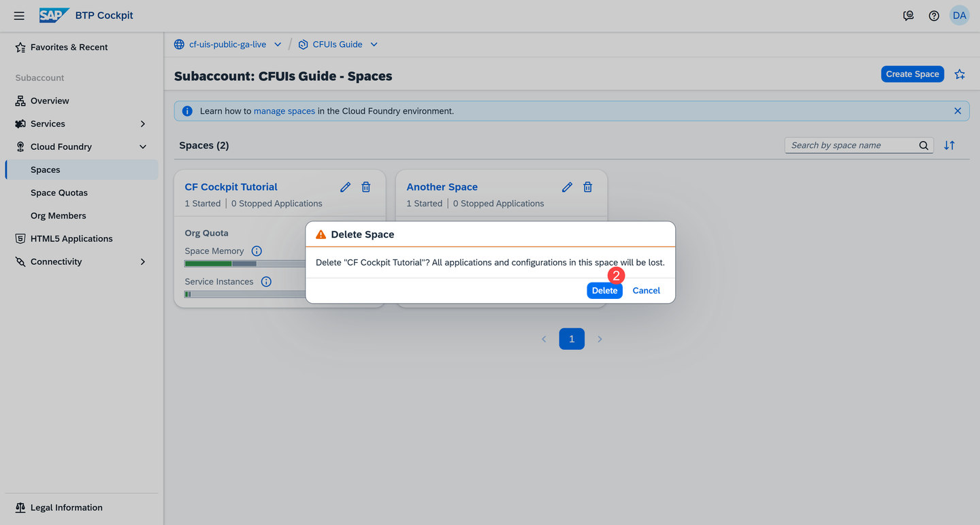This screenshot has width=980, height=525.
Task: Click '0 Stopped Applications' under Another Space
Action: (x=499, y=204)
